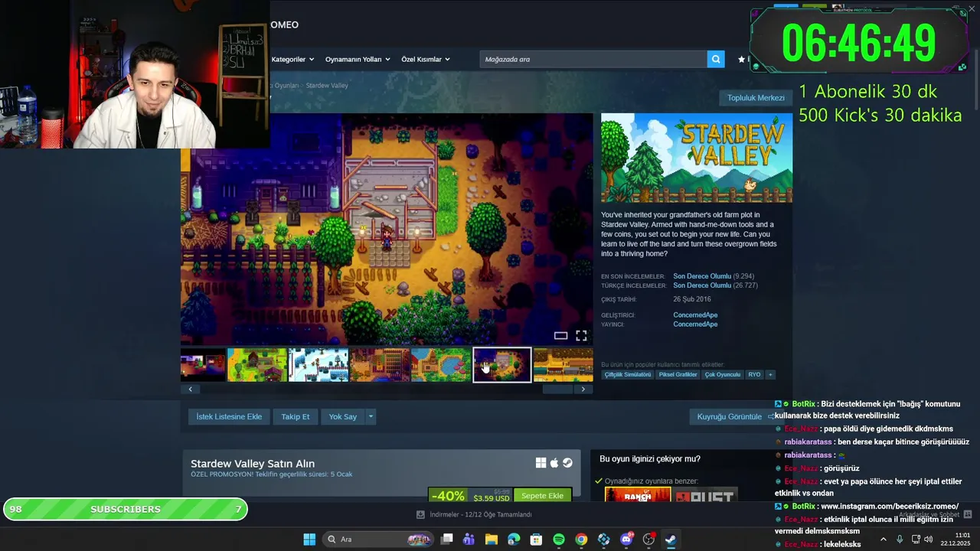Focus the 'Mağazada ara' search field
The width and height of the screenshot is (980, 551).
pos(593,59)
